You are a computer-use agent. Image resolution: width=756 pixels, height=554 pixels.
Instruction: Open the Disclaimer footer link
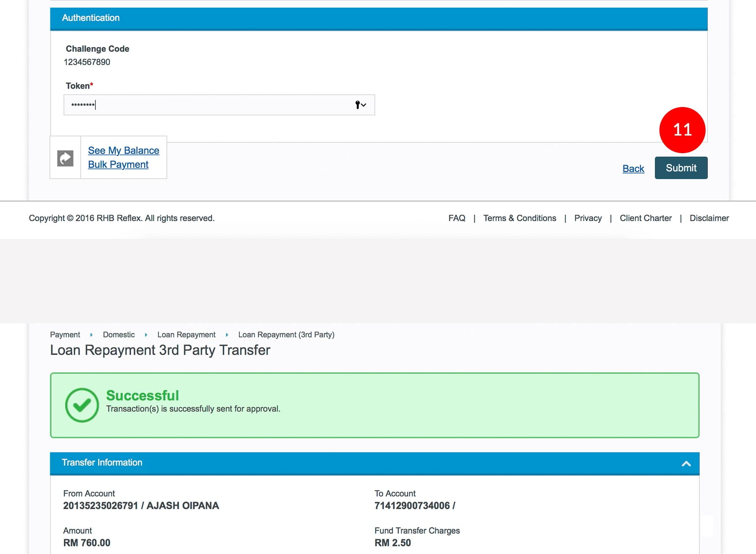click(709, 218)
